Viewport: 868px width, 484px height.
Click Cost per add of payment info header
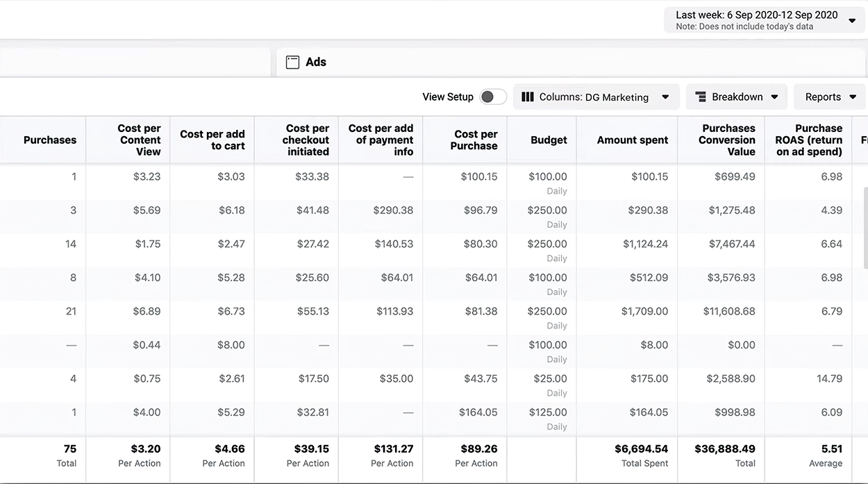[x=381, y=140]
